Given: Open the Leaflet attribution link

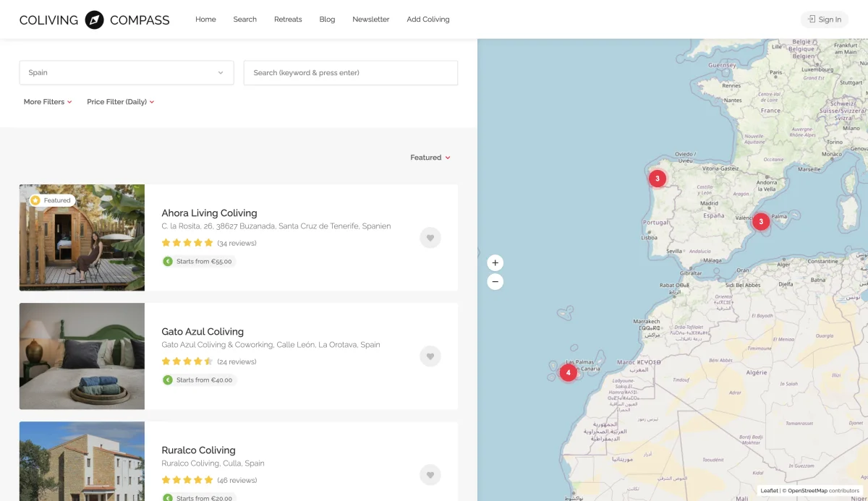Looking at the screenshot, I should pos(770,491).
